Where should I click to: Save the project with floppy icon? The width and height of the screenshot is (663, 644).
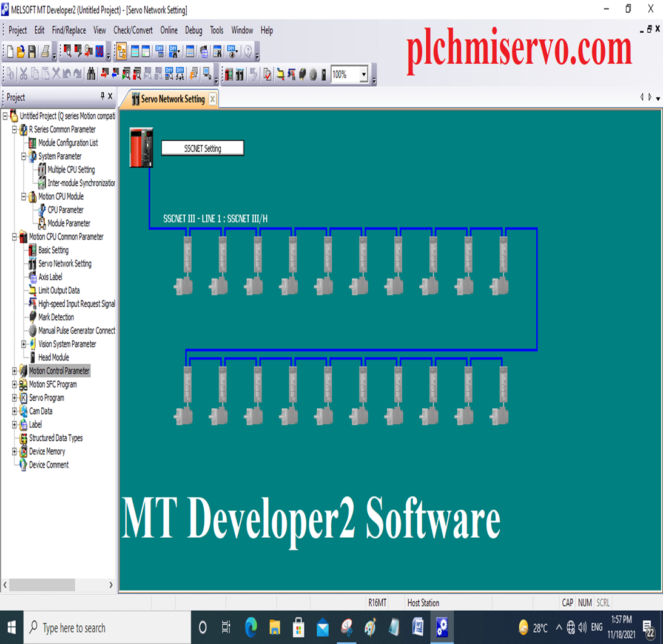[x=32, y=52]
